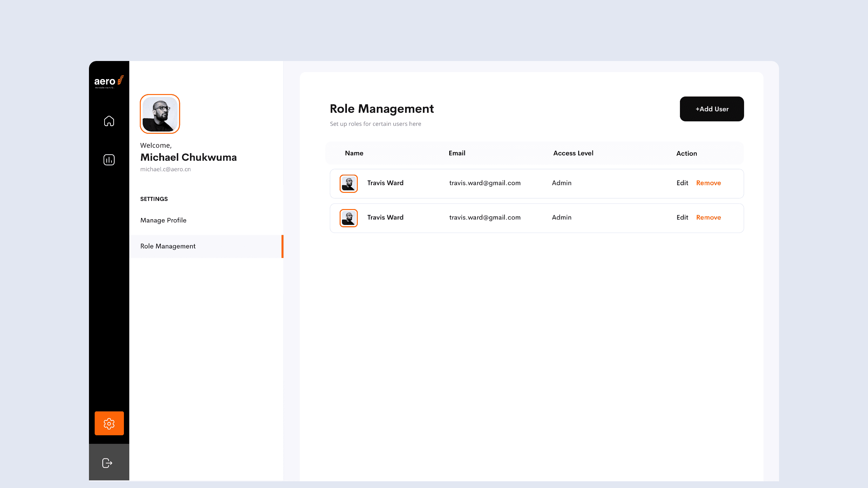The width and height of the screenshot is (868, 488).
Task: Open the Manage Profile settings item
Action: 163,220
